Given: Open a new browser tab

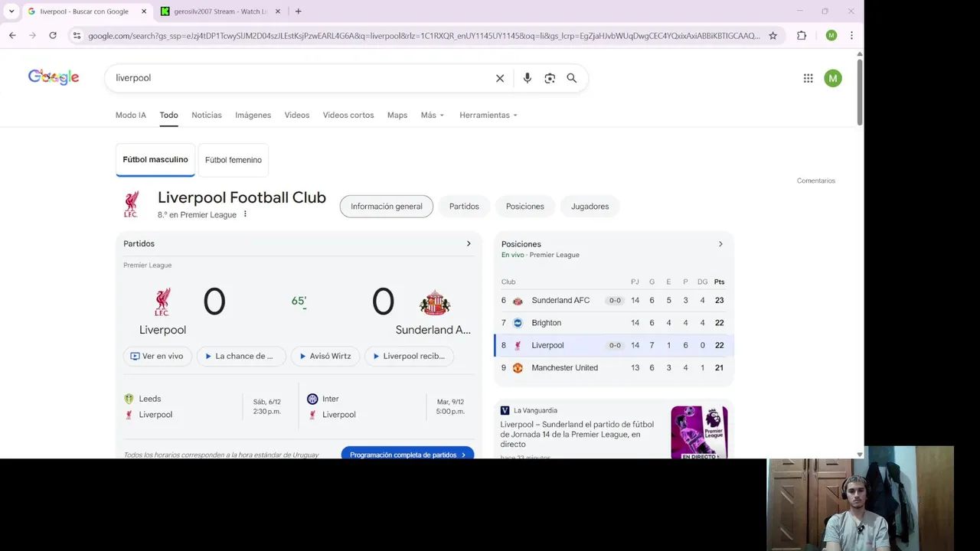Looking at the screenshot, I should [299, 11].
